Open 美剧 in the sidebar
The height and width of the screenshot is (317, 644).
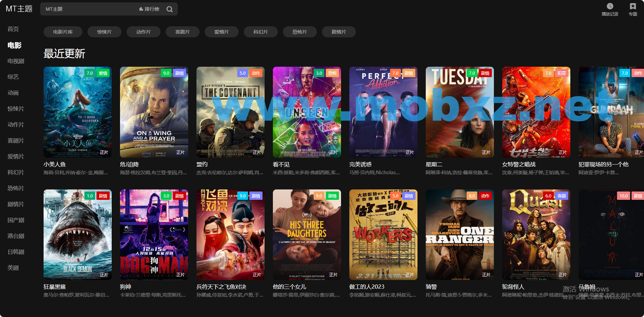coord(13,268)
